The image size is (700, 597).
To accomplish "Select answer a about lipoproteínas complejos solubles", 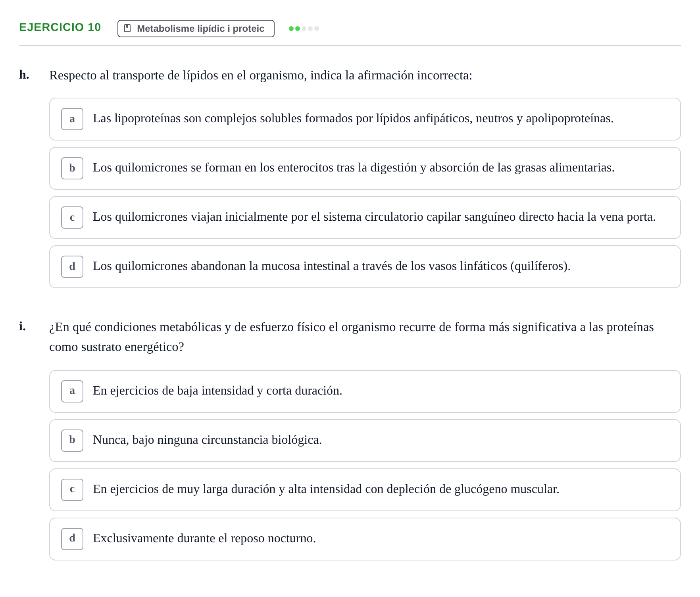I will pos(365,119).
